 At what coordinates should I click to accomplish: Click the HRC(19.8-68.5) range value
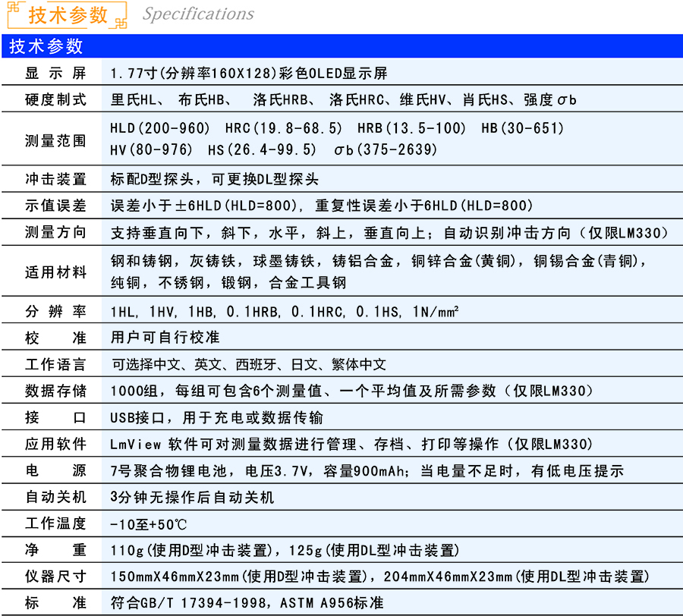pos(283,129)
